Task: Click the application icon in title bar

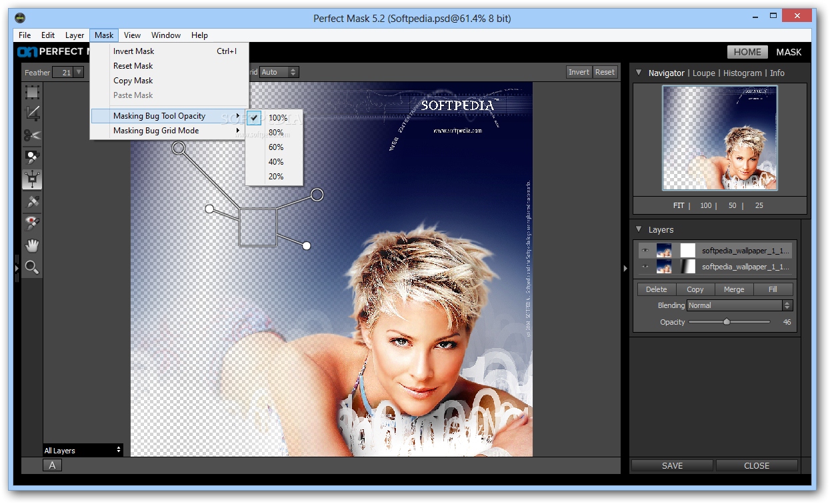Action: click(21, 18)
